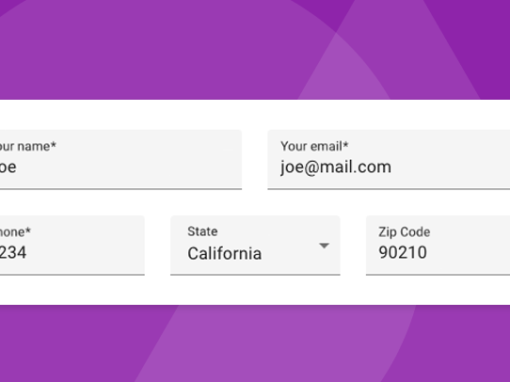Click the California value in State field
This screenshot has height=382, width=510.
pyautogui.click(x=224, y=253)
